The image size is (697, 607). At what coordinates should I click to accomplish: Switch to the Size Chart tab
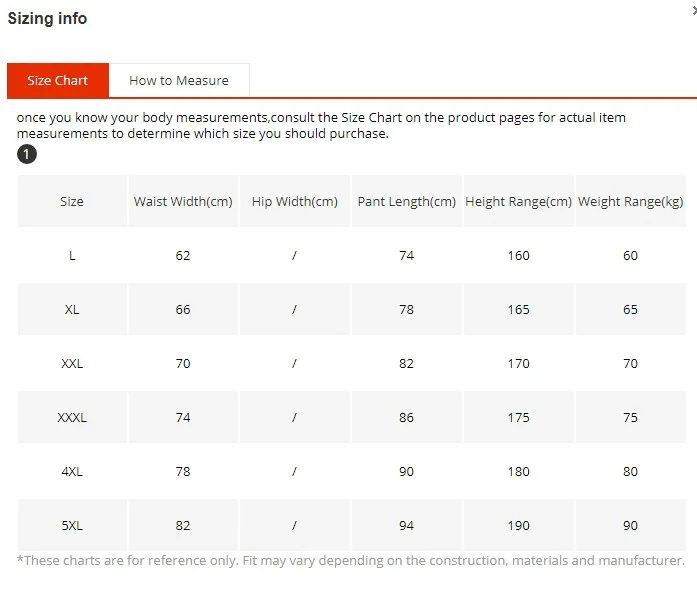(58, 80)
